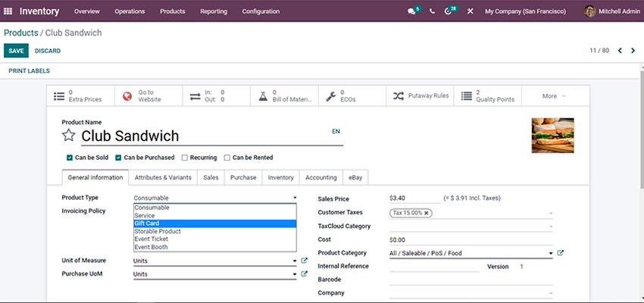Switch to the Purchase tab
Screen dimensions: 644x303
[x=243, y=178]
